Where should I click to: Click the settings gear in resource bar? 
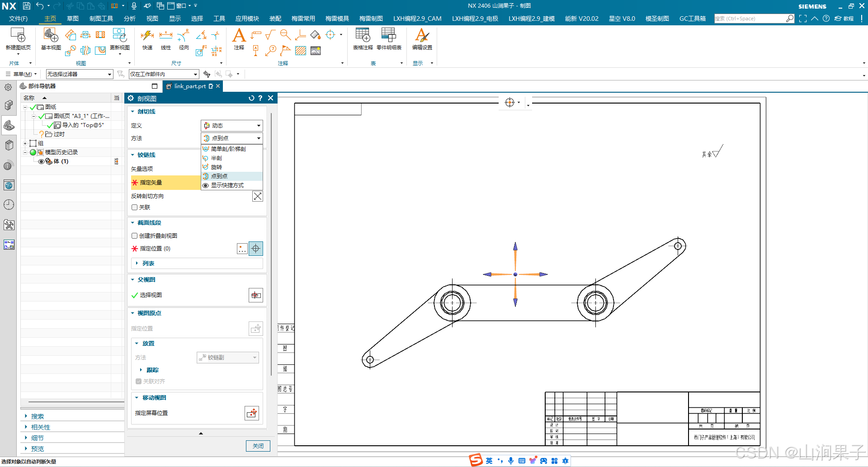click(x=8, y=87)
